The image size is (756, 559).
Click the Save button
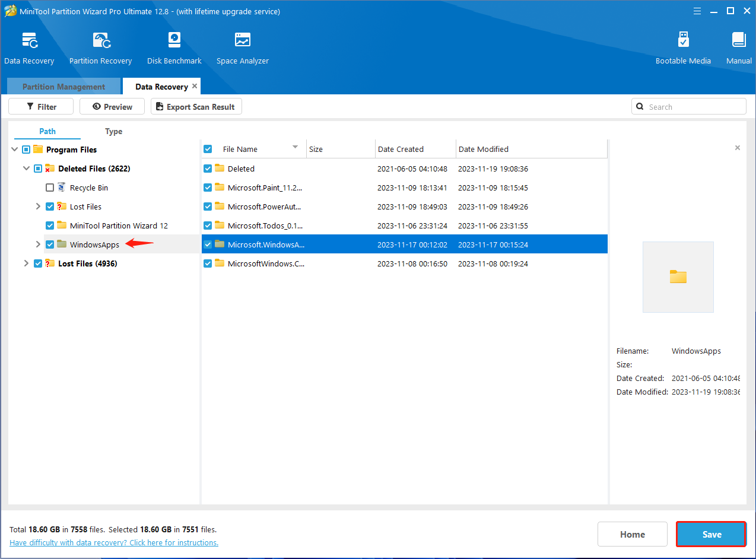pos(711,534)
